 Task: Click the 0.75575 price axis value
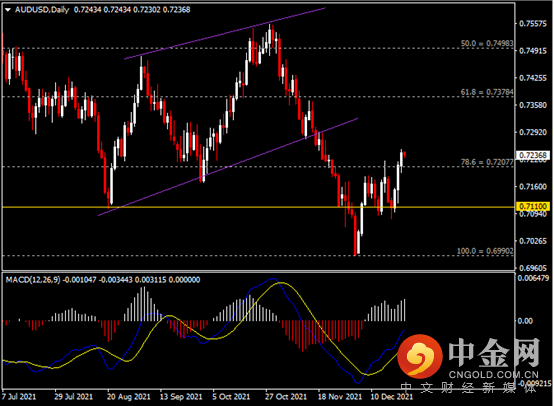click(x=533, y=24)
